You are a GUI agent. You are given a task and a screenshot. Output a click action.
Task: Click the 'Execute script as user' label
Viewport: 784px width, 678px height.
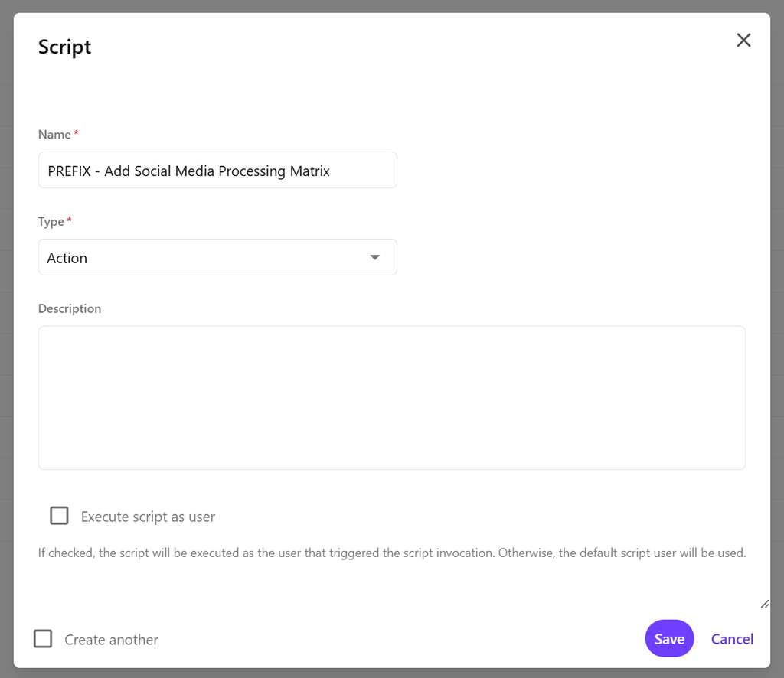[x=148, y=517]
